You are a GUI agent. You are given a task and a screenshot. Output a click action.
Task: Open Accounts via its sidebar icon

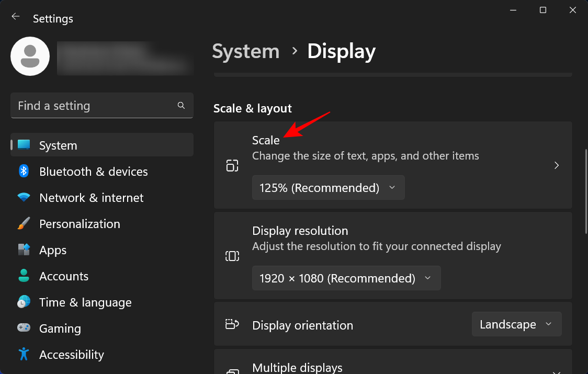pos(24,276)
